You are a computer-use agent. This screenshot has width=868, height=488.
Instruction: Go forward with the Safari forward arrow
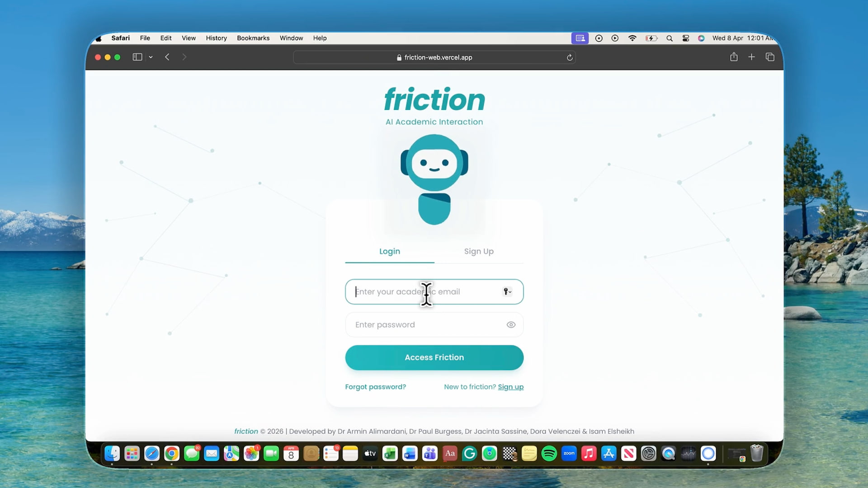pos(184,57)
